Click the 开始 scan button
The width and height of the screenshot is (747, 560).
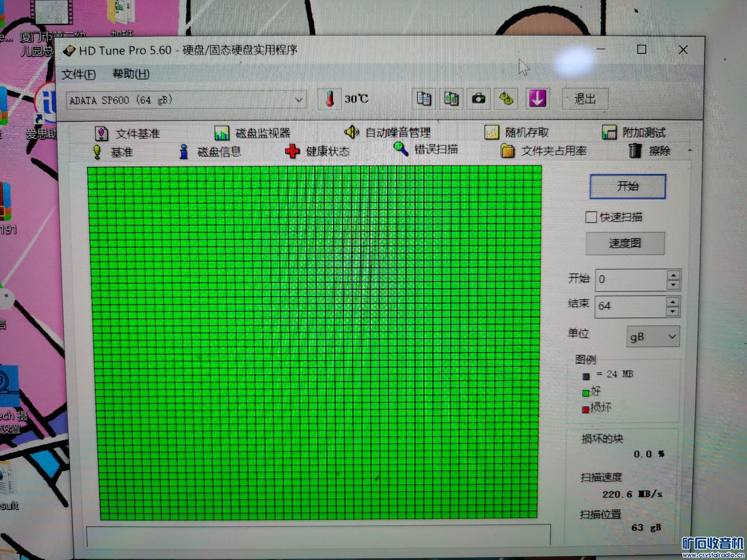click(628, 186)
